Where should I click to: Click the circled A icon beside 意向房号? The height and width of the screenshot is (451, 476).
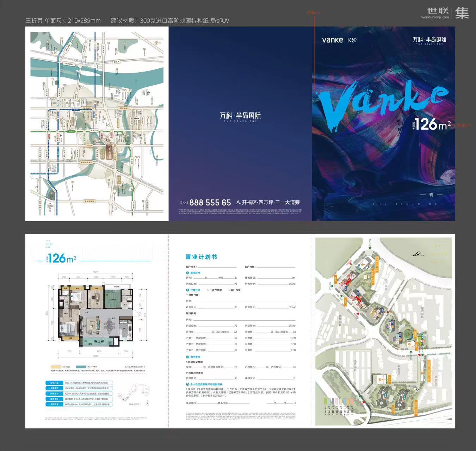coord(187,273)
